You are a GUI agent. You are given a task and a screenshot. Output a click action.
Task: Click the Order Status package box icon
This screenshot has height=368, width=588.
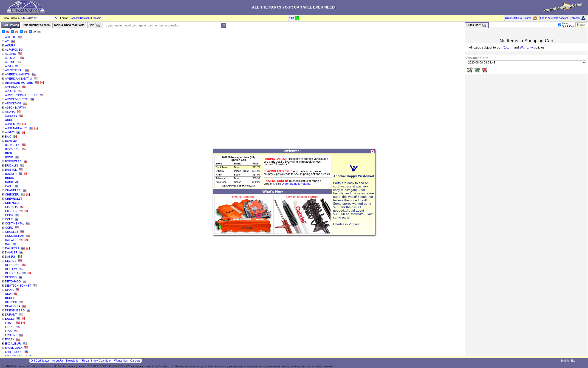tap(535, 18)
